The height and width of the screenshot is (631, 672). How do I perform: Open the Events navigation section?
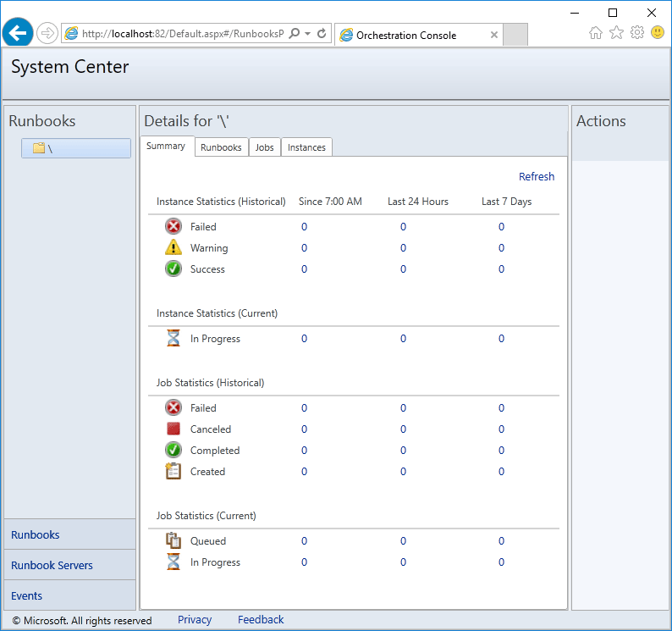[70, 595]
